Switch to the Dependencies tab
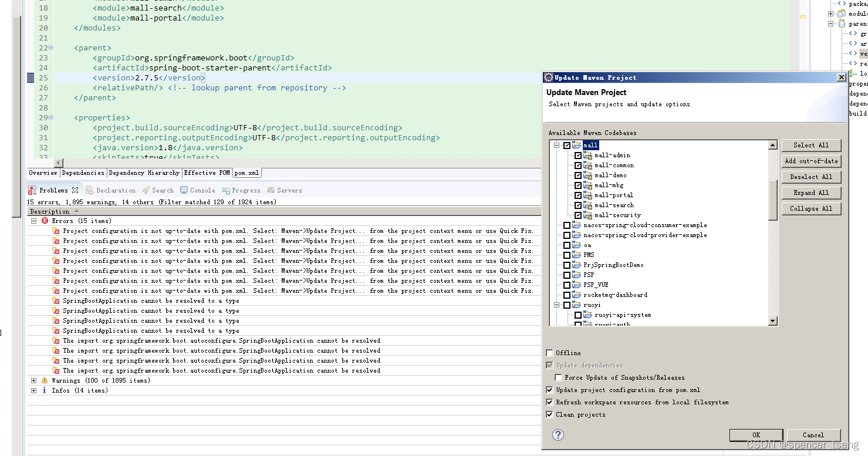This screenshot has height=456, width=868. pyautogui.click(x=83, y=173)
